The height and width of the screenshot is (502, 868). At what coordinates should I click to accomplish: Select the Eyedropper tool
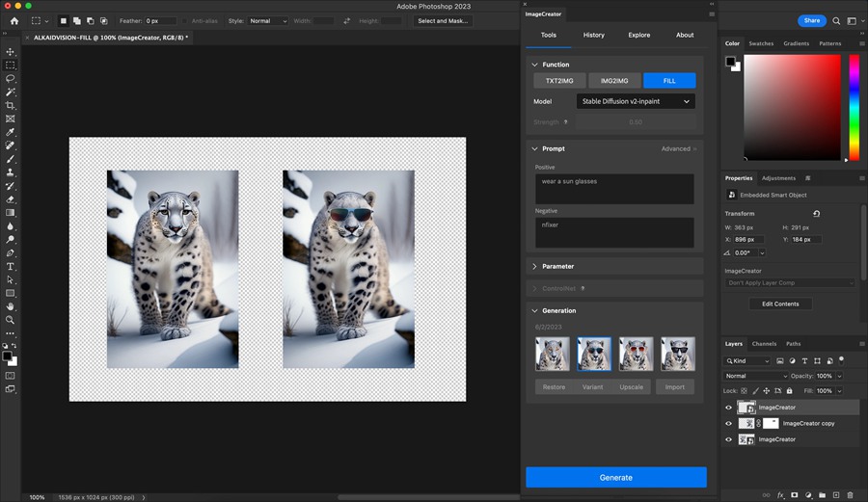(x=10, y=132)
